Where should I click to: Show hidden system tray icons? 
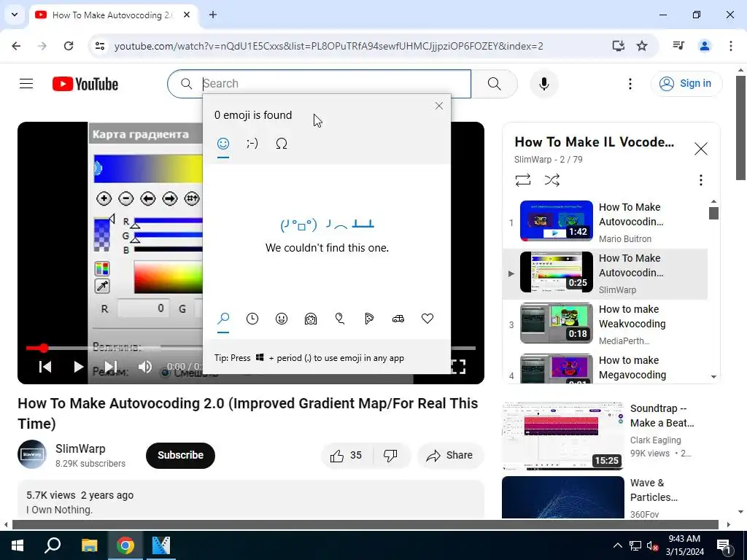tap(617, 545)
